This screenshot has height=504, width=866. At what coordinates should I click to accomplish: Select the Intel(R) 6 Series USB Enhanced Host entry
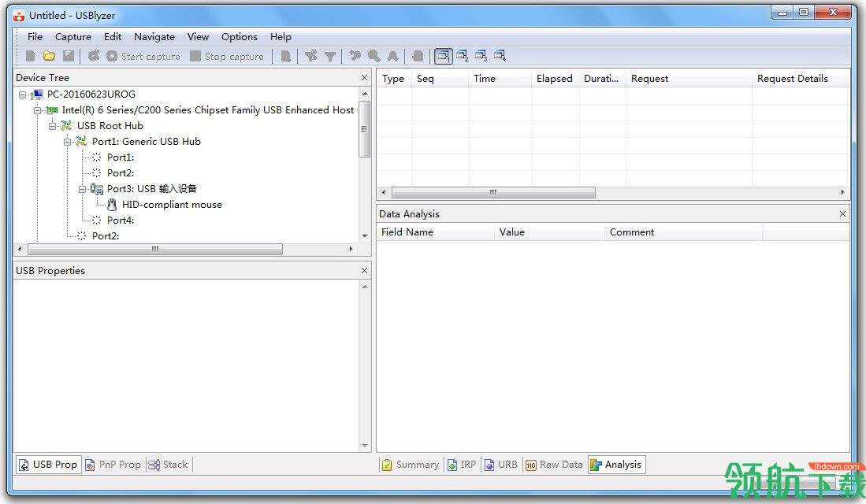[x=208, y=110]
